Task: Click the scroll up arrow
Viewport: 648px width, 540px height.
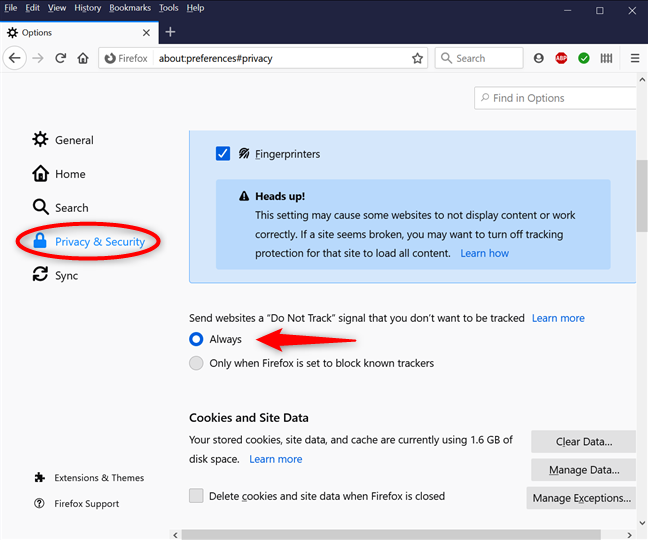Action: point(642,79)
